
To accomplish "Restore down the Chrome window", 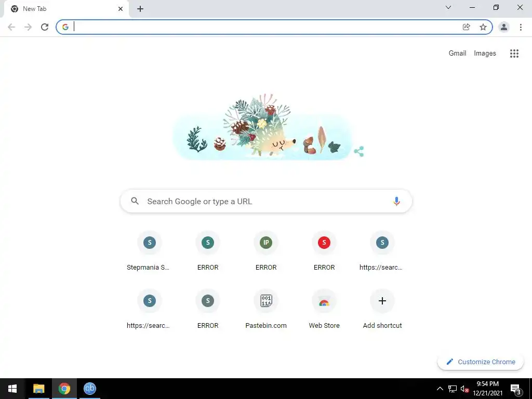I will coord(496,7).
